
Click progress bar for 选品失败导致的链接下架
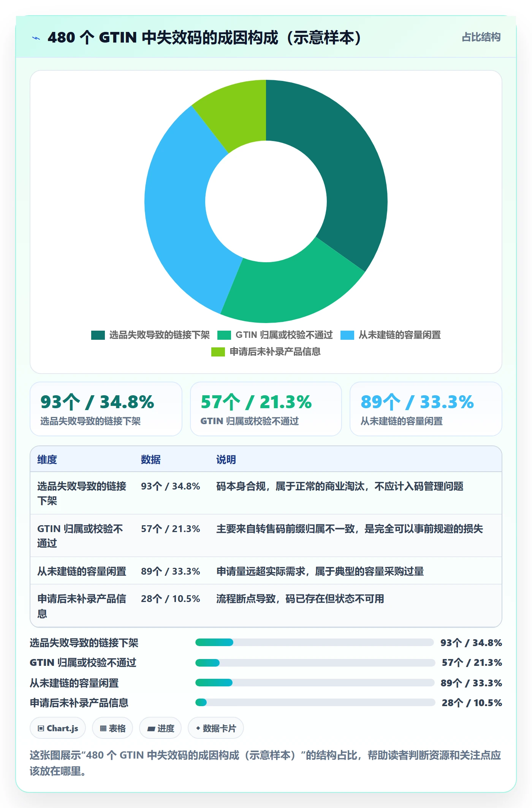click(x=314, y=642)
